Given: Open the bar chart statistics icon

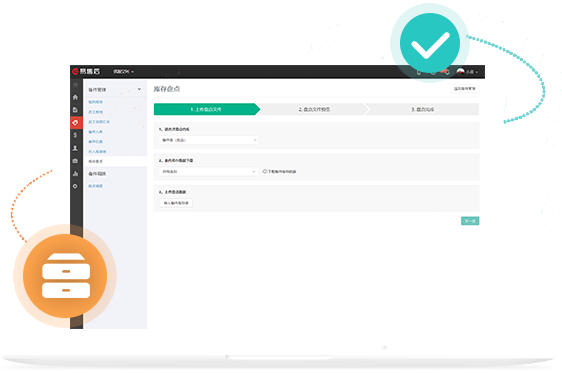Looking at the screenshot, I should click(75, 173).
